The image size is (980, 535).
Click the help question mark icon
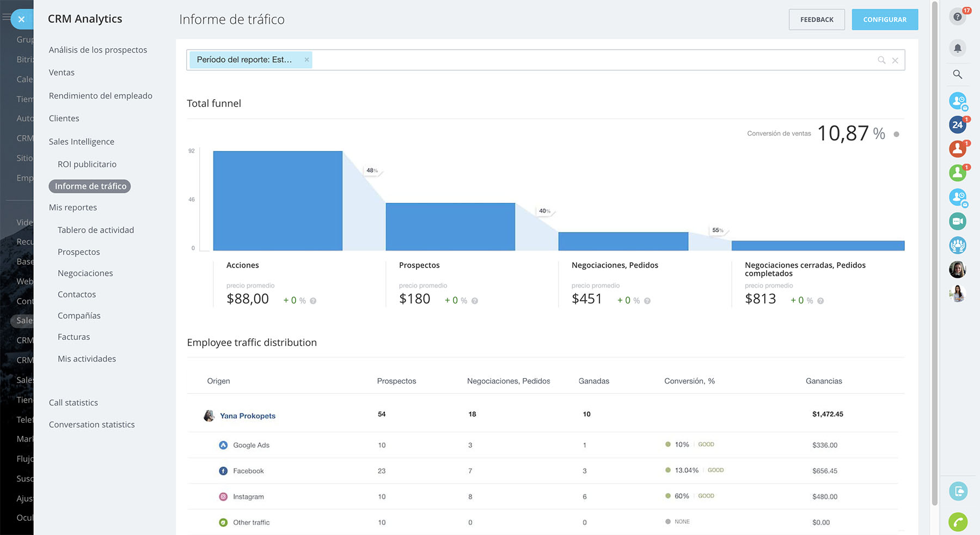pos(957,17)
